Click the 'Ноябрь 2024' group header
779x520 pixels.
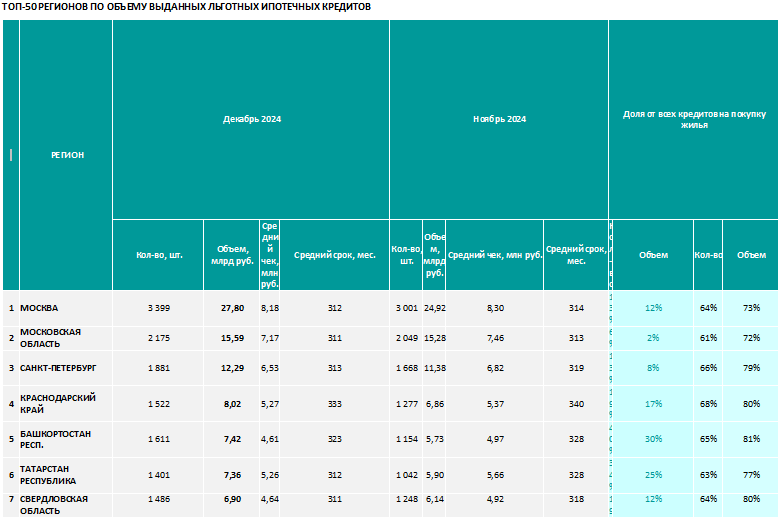pyautogui.click(x=499, y=119)
